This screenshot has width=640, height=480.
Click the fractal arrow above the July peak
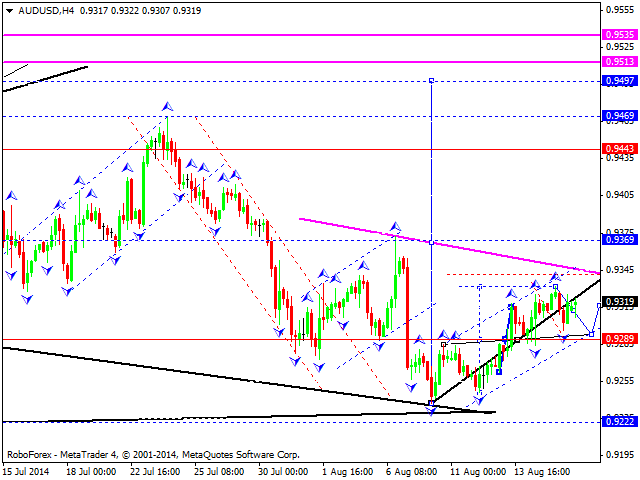pyautogui.click(x=167, y=105)
